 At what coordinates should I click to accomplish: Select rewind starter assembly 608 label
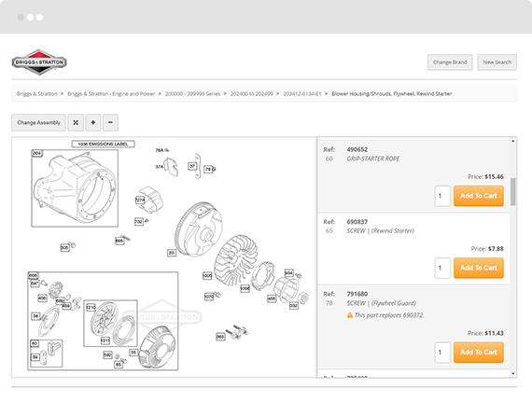click(x=33, y=275)
